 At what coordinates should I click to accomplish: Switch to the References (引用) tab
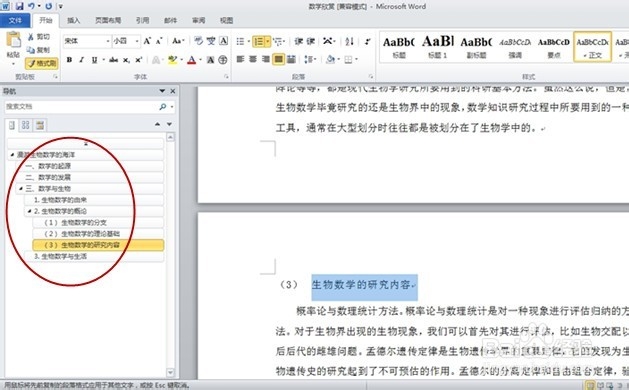(x=142, y=20)
